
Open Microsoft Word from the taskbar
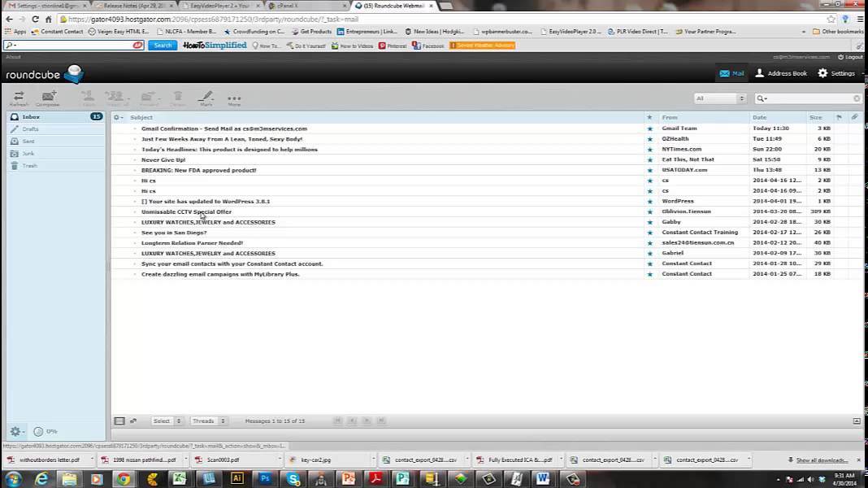(x=543, y=478)
